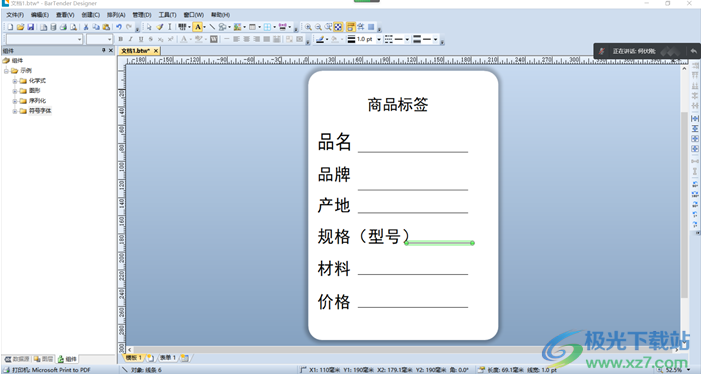Click the horizontal scrollbar below the canvas
This screenshot has height=379, width=701.
402,350
